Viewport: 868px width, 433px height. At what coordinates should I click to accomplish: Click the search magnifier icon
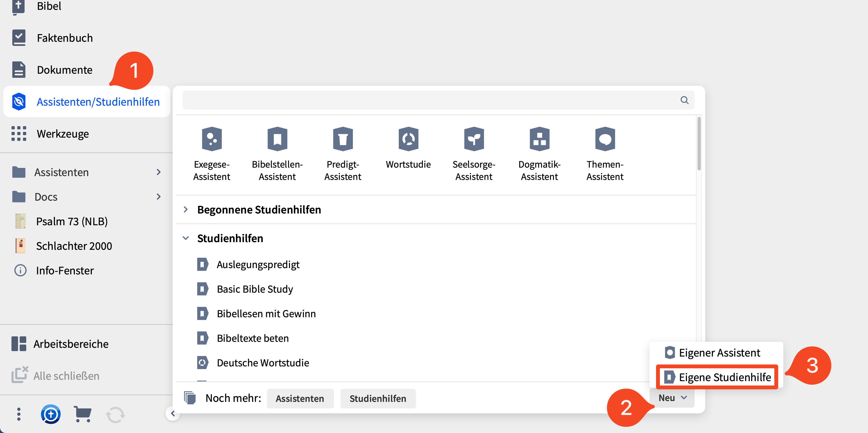point(684,100)
